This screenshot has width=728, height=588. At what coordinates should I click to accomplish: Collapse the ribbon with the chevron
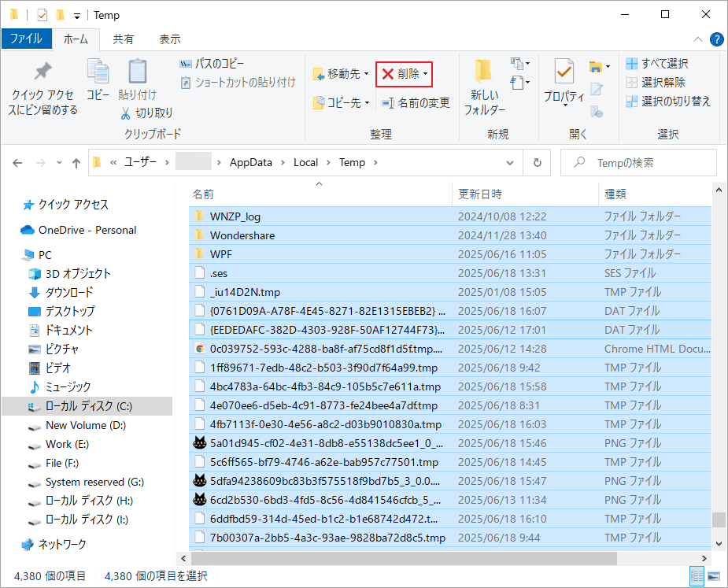[697, 39]
